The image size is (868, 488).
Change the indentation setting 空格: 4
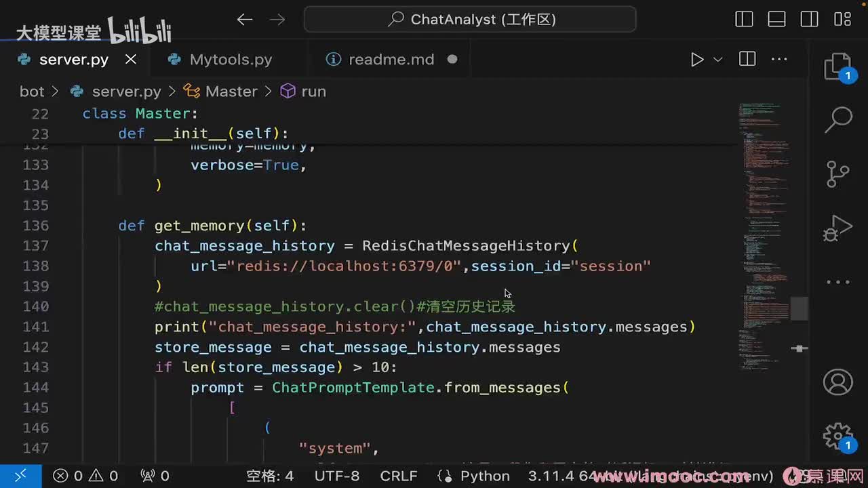pyautogui.click(x=270, y=476)
